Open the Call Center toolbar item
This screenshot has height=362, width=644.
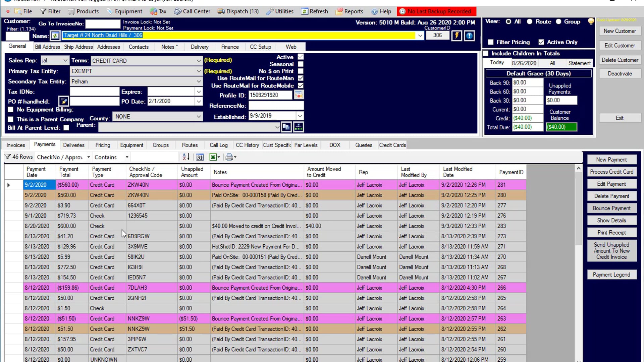[x=192, y=11]
